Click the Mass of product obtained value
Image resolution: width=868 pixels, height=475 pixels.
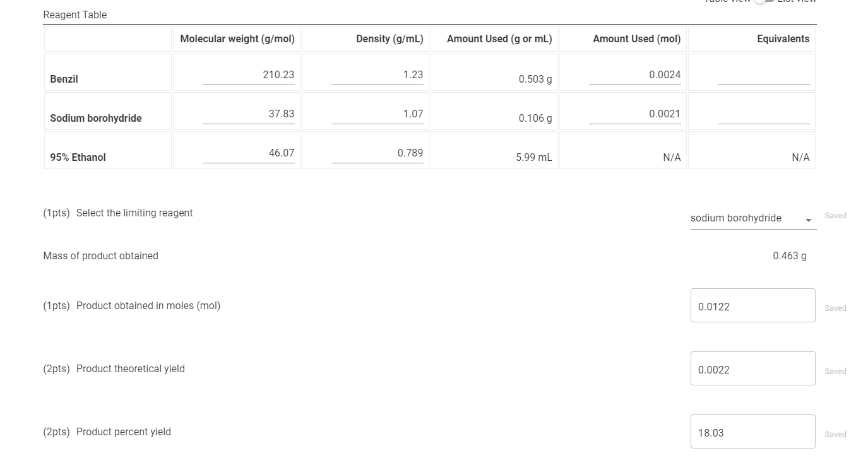coord(789,255)
